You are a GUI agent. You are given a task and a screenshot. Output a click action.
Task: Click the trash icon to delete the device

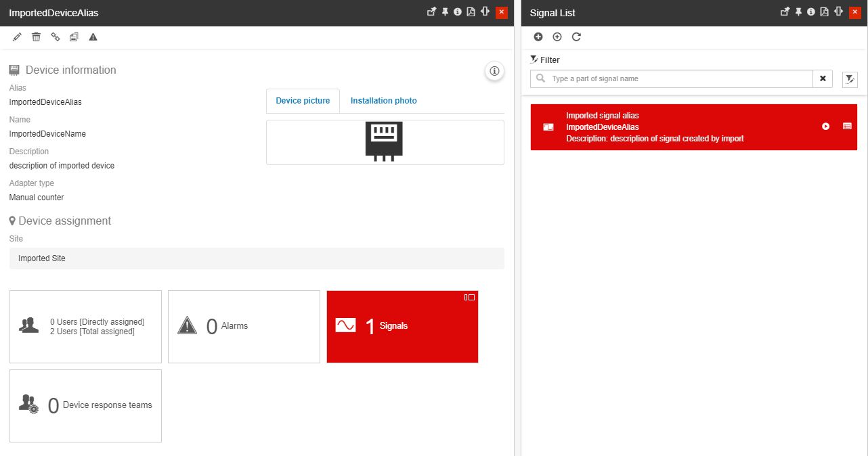tap(37, 37)
